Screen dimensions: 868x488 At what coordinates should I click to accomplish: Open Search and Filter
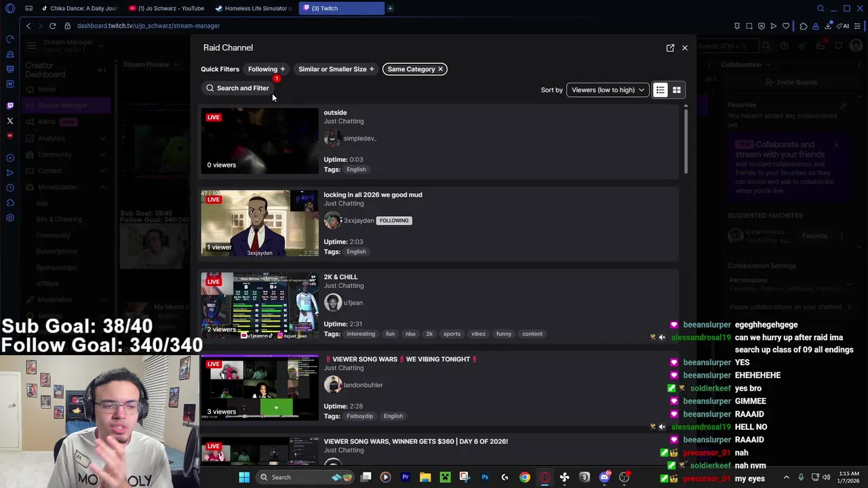point(237,88)
